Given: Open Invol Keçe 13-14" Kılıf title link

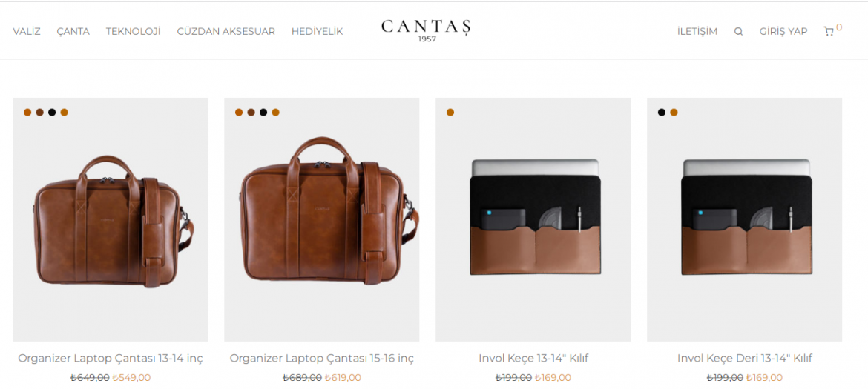Looking at the screenshot, I should coord(533,358).
